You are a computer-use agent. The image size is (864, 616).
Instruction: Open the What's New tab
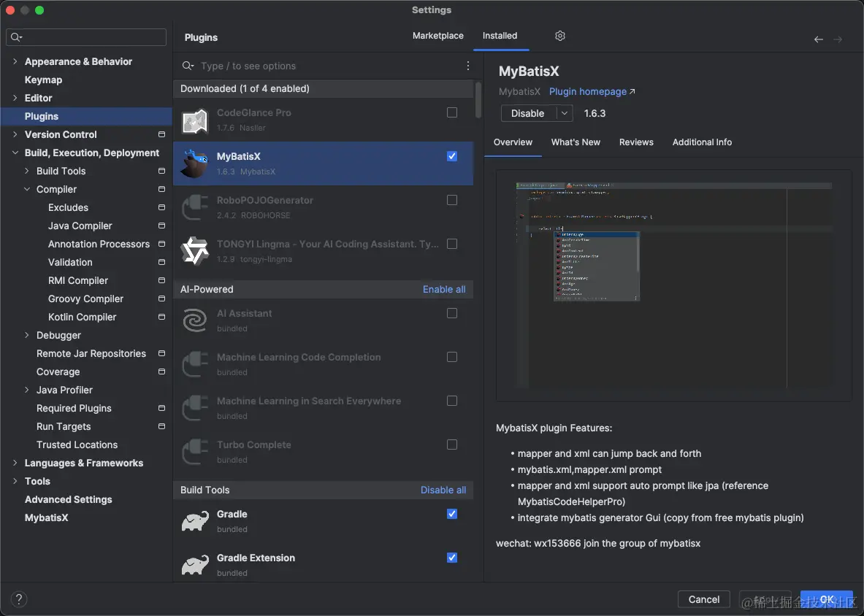576,142
